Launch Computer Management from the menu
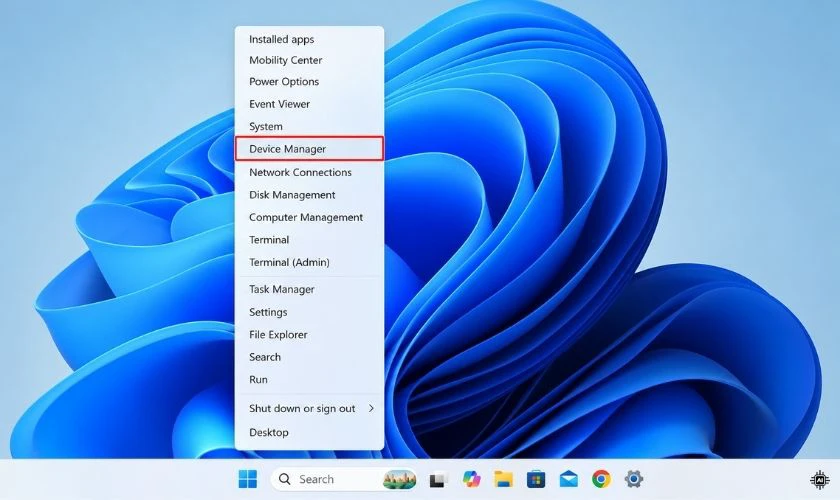 click(309, 217)
